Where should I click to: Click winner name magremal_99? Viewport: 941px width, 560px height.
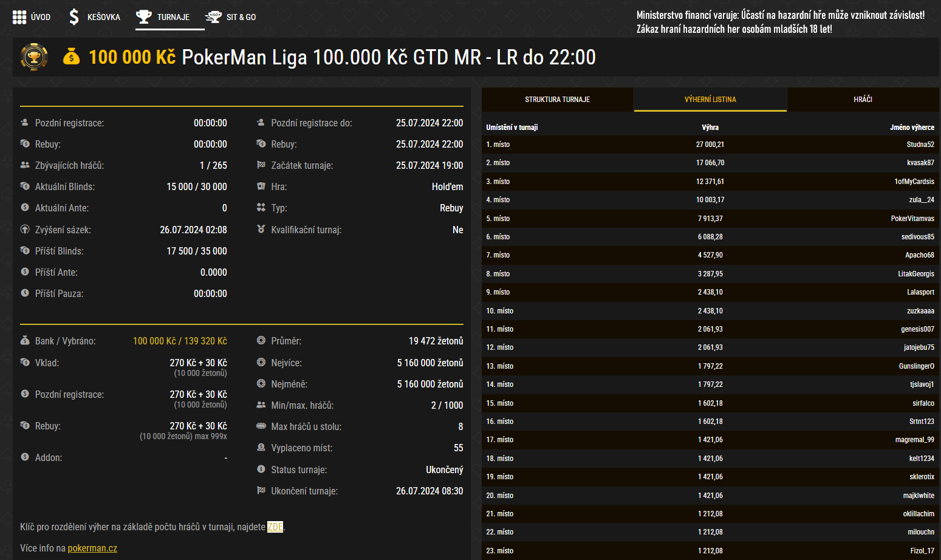[915, 440]
